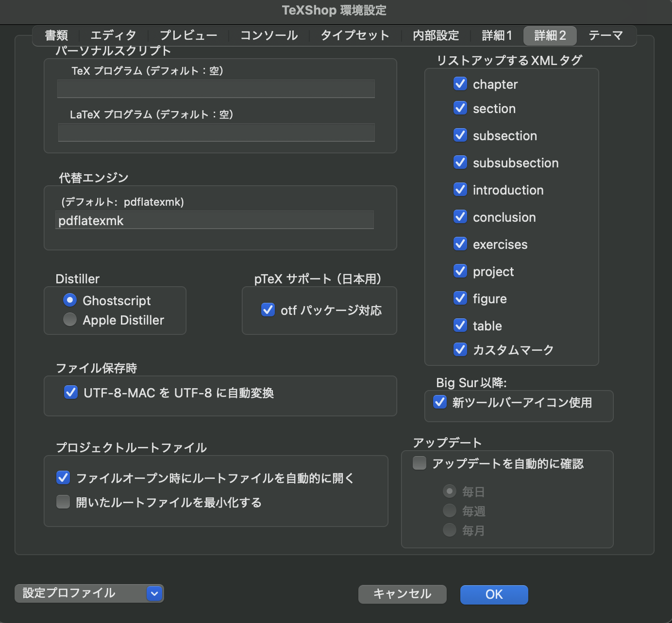Uncheck the exercises XML tag

coord(460,244)
